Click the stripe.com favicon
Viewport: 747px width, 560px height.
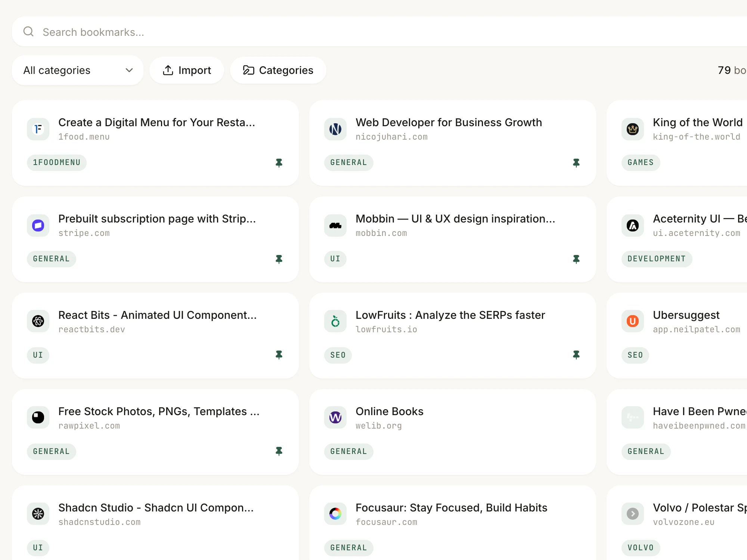pos(38,225)
